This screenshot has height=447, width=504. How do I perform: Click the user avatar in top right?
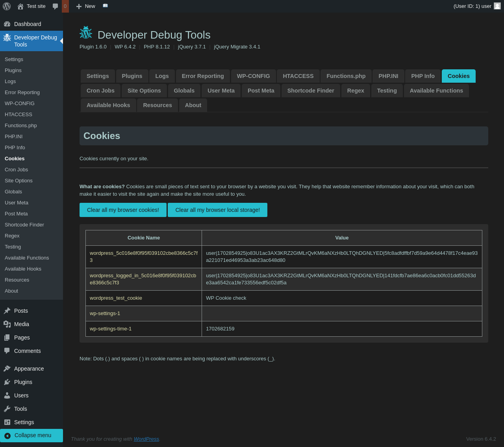[497, 6]
